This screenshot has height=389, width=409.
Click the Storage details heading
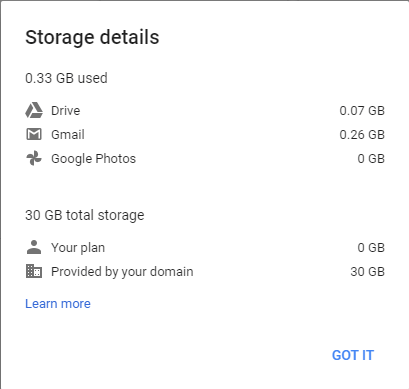[x=92, y=37]
